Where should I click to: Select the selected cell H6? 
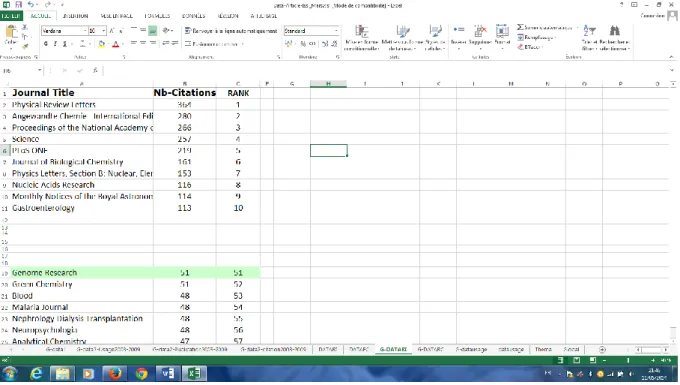pyautogui.click(x=328, y=150)
